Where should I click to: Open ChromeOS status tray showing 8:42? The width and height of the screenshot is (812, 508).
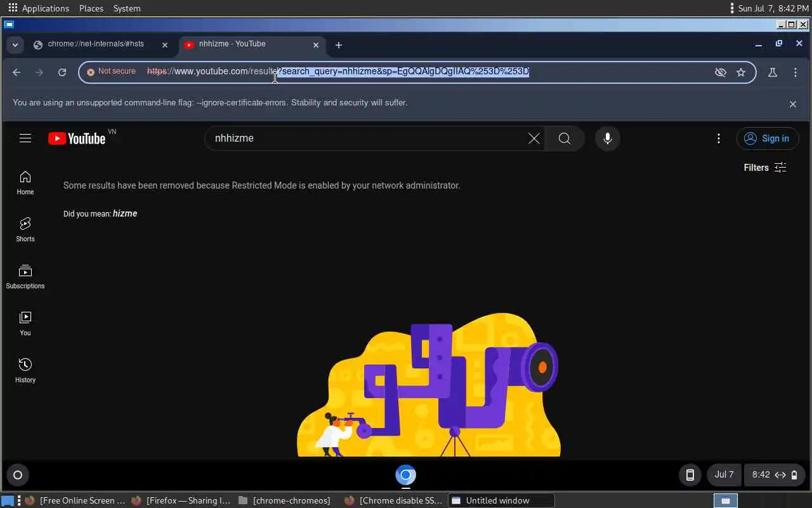pos(775,475)
